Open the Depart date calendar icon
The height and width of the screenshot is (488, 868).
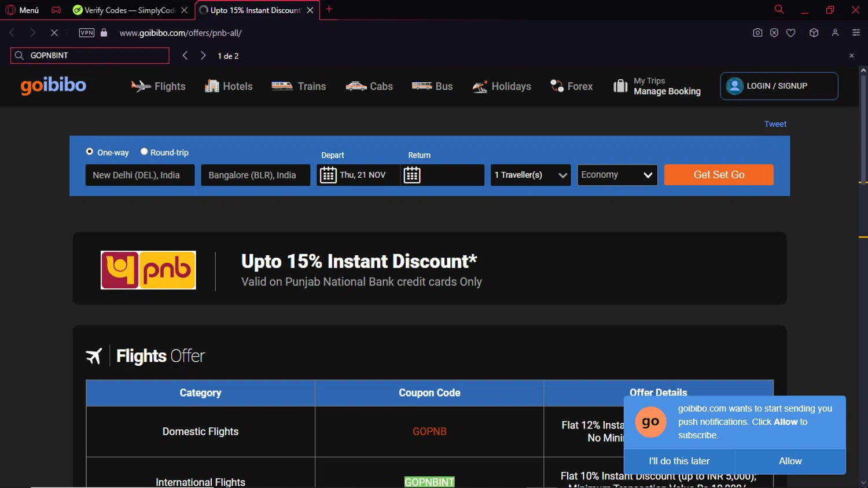[328, 175]
